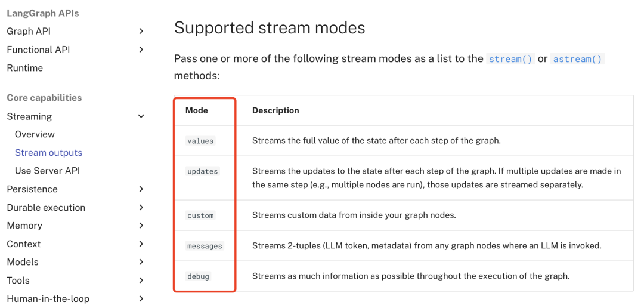Open the Overview page under Streaming
The width and height of the screenshot is (644, 305).
[x=35, y=134]
